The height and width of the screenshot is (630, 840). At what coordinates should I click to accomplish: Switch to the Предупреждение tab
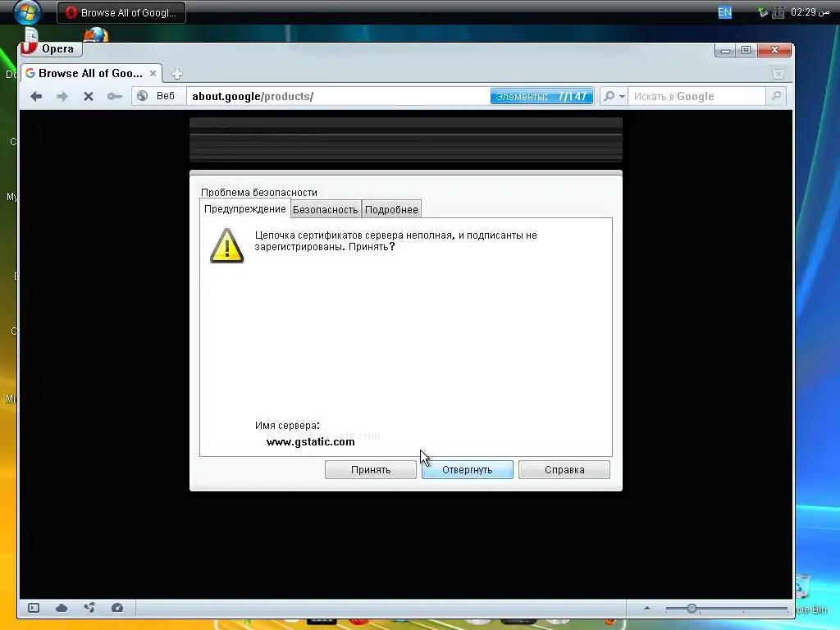click(x=244, y=209)
